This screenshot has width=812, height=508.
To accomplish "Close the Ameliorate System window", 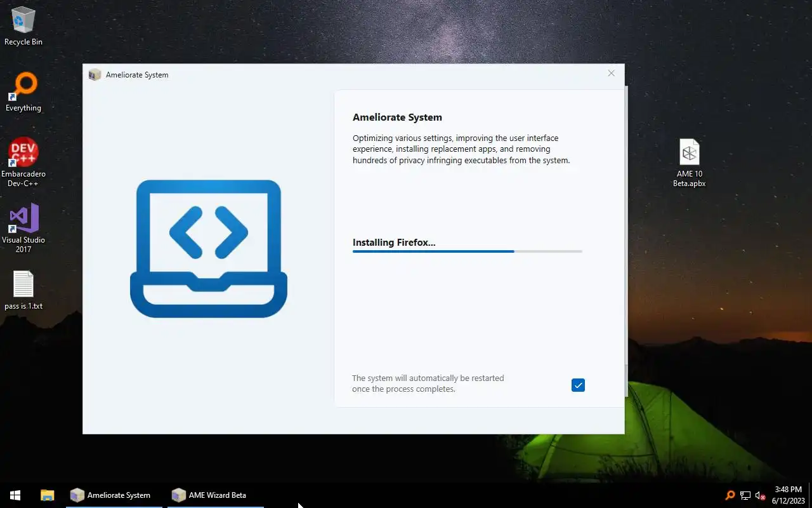I will 611,74.
